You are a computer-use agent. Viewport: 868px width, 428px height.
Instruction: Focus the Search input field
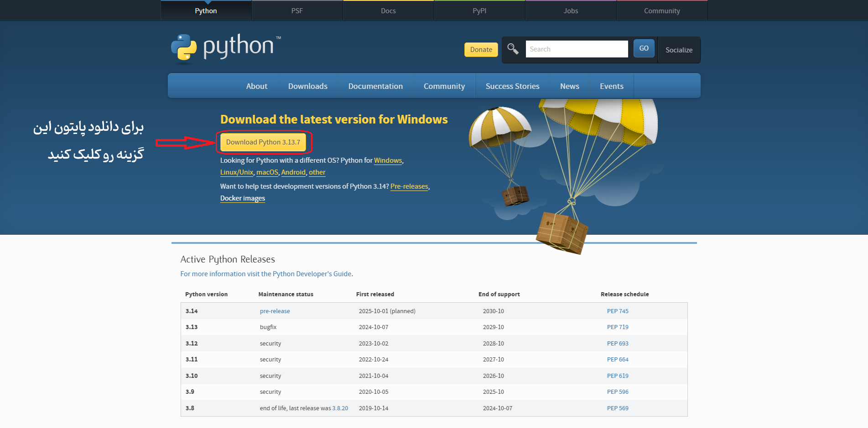coord(577,49)
